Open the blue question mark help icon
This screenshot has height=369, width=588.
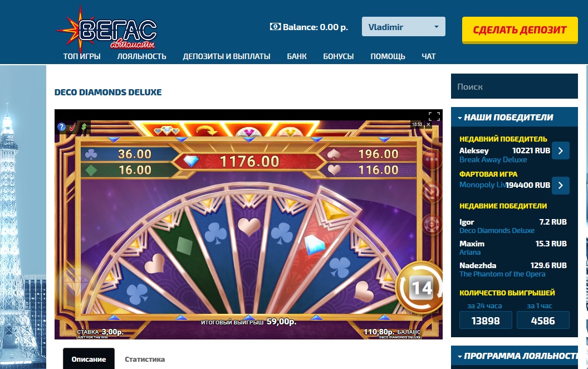[61, 127]
